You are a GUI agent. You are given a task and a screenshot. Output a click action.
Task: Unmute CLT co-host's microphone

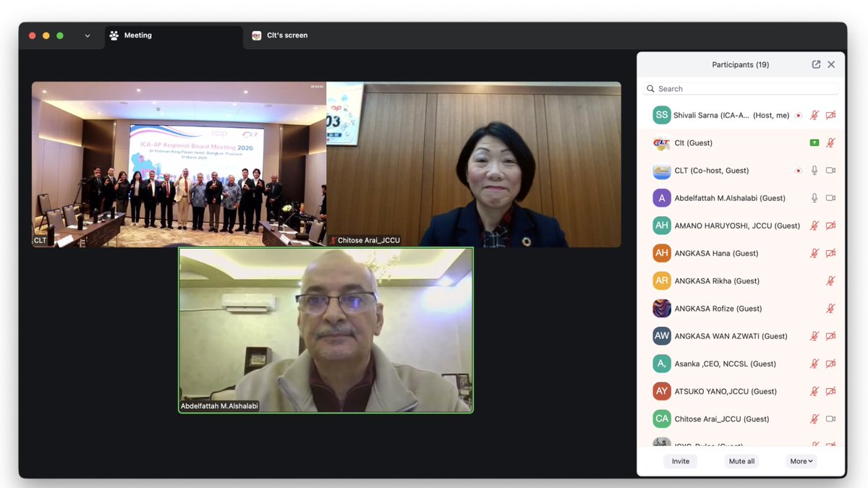click(x=814, y=170)
